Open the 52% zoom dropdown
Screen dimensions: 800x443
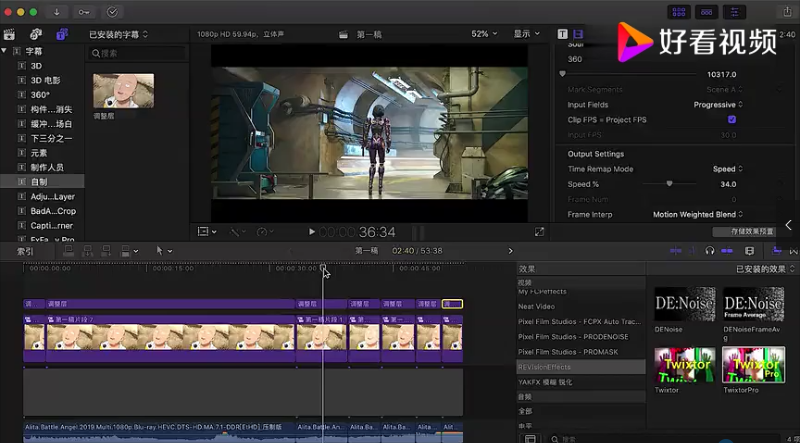484,34
